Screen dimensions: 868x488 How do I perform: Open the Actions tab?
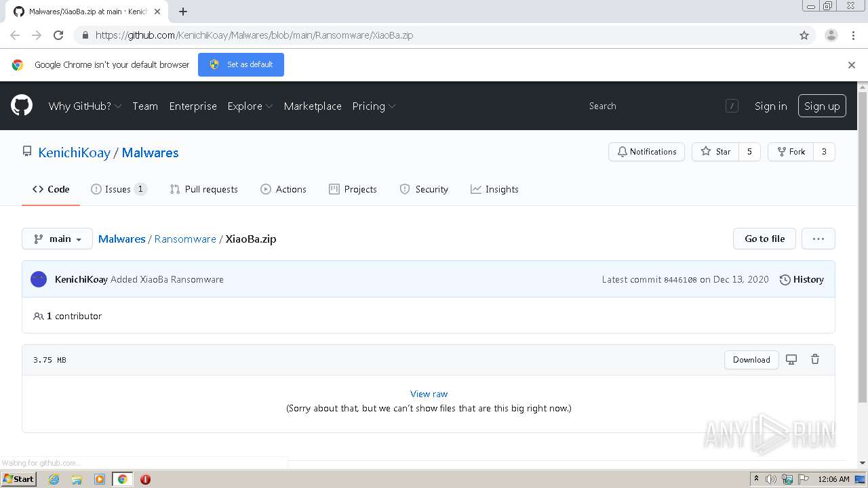pyautogui.click(x=283, y=189)
